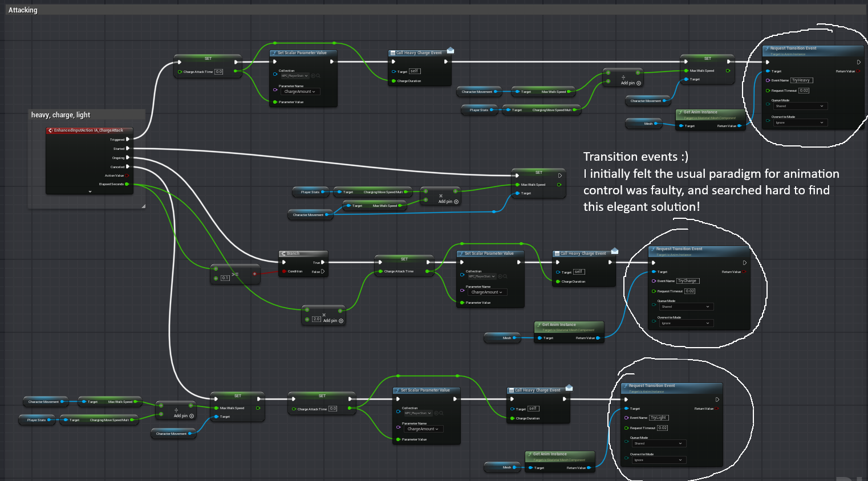Click the Ongoing exec output pin
Image resolution: width=868 pixels, height=481 pixels.
tap(128, 157)
